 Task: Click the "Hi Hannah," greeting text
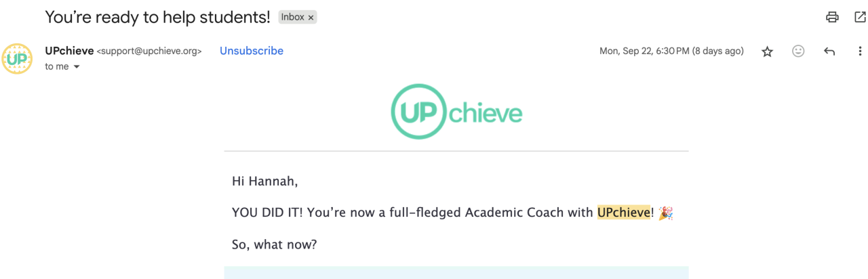[x=264, y=181]
